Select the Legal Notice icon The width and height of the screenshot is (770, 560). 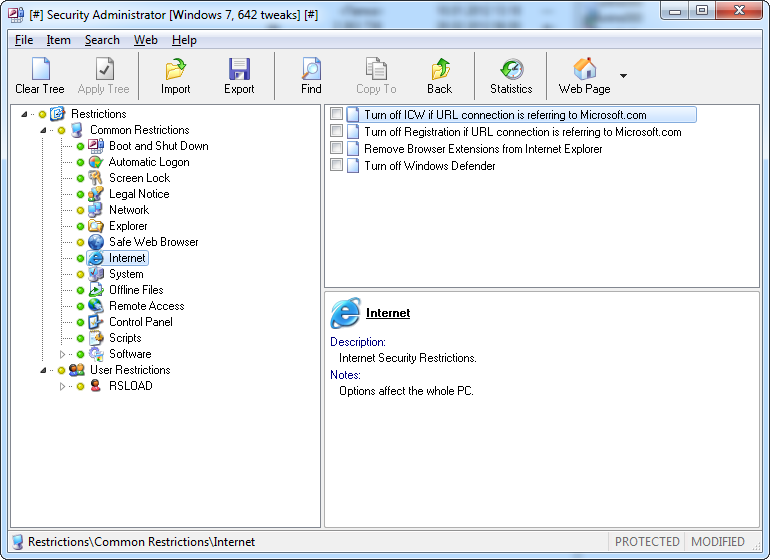pos(96,194)
